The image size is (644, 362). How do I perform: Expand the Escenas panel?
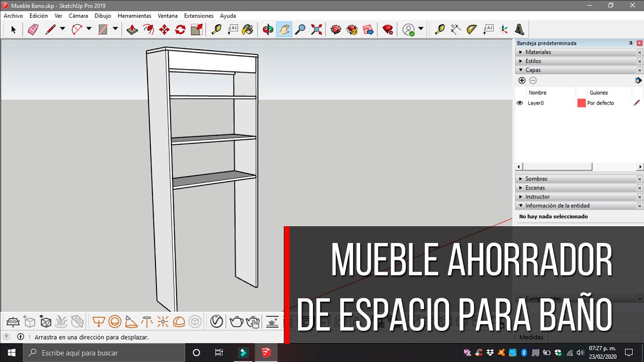tap(576, 188)
